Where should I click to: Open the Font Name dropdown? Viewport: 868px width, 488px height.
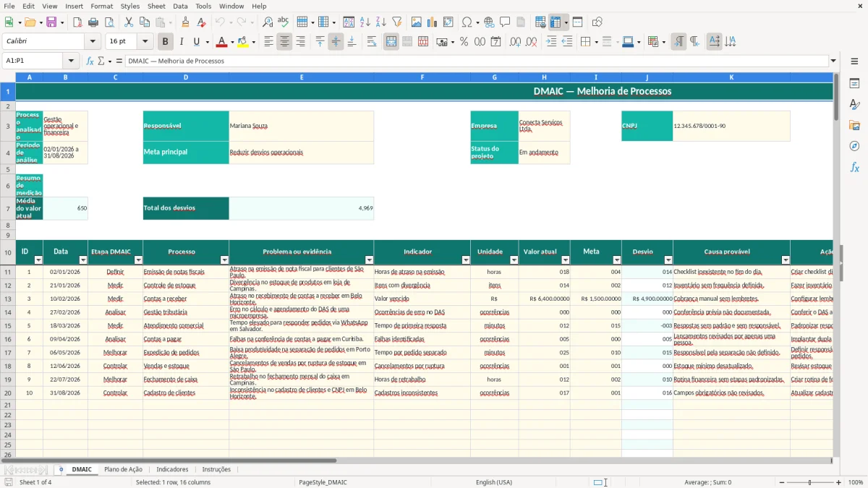click(x=94, y=42)
